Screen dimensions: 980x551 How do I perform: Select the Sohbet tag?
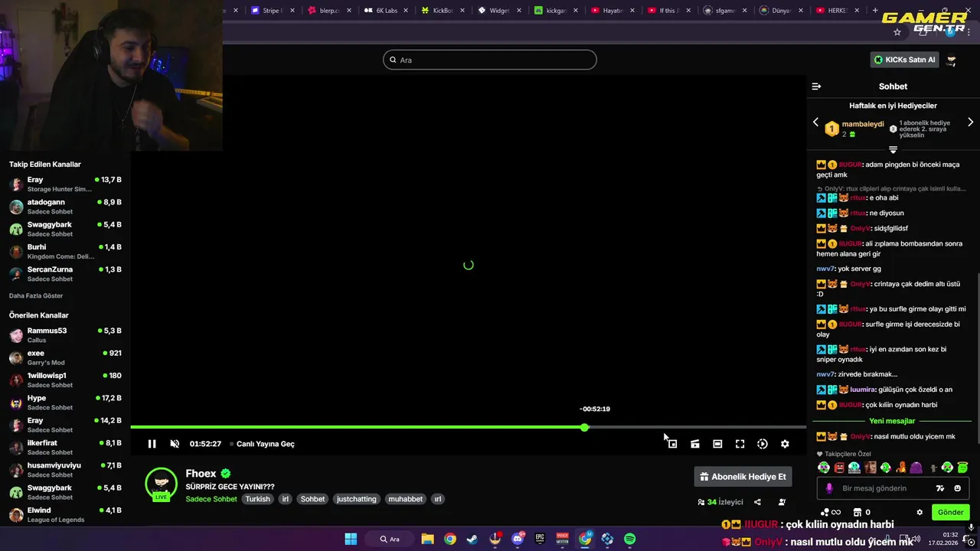coord(312,499)
